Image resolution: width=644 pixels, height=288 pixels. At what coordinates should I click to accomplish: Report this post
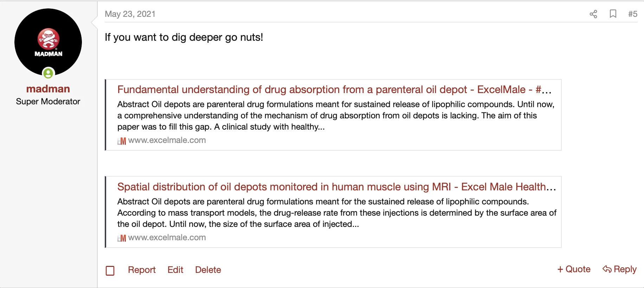point(142,270)
